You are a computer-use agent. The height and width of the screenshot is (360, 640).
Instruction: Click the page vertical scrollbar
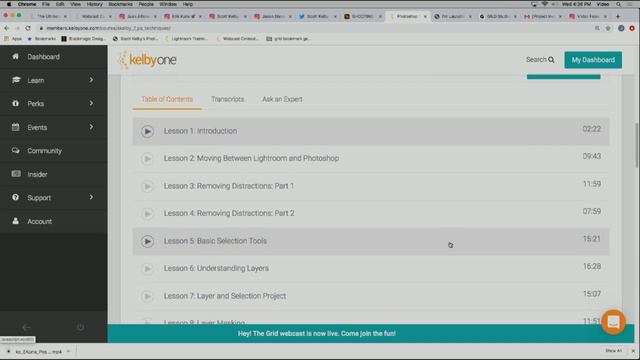(637, 145)
